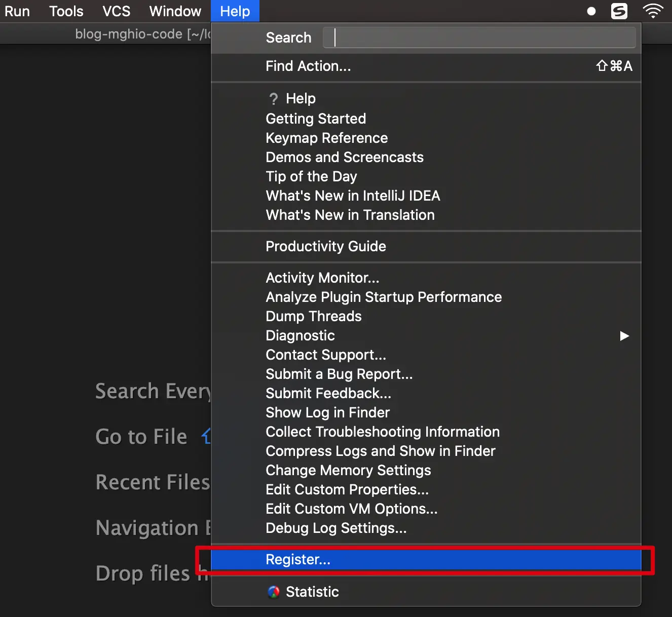Image resolution: width=672 pixels, height=617 pixels.
Task: Open the Wi-Fi status icon
Action: [653, 11]
